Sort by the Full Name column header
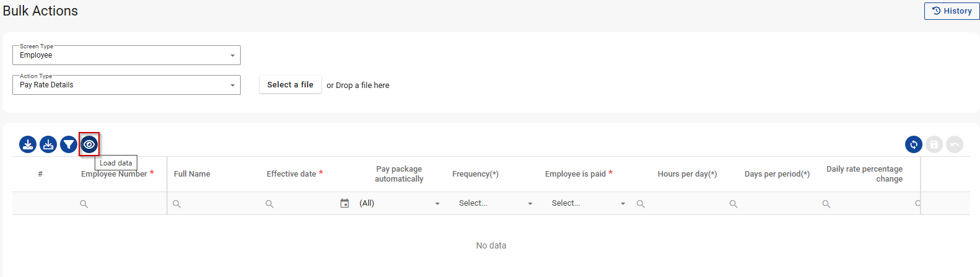The width and height of the screenshot is (980, 277). pyautogui.click(x=192, y=174)
